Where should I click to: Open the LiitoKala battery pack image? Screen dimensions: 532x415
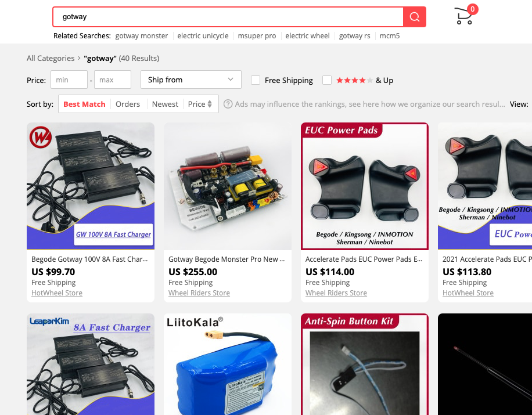click(x=228, y=364)
